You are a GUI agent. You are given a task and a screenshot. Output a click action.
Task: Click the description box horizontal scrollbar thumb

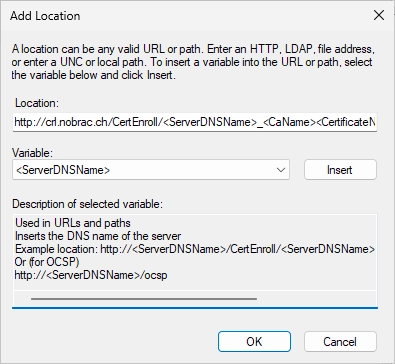click(x=144, y=299)
